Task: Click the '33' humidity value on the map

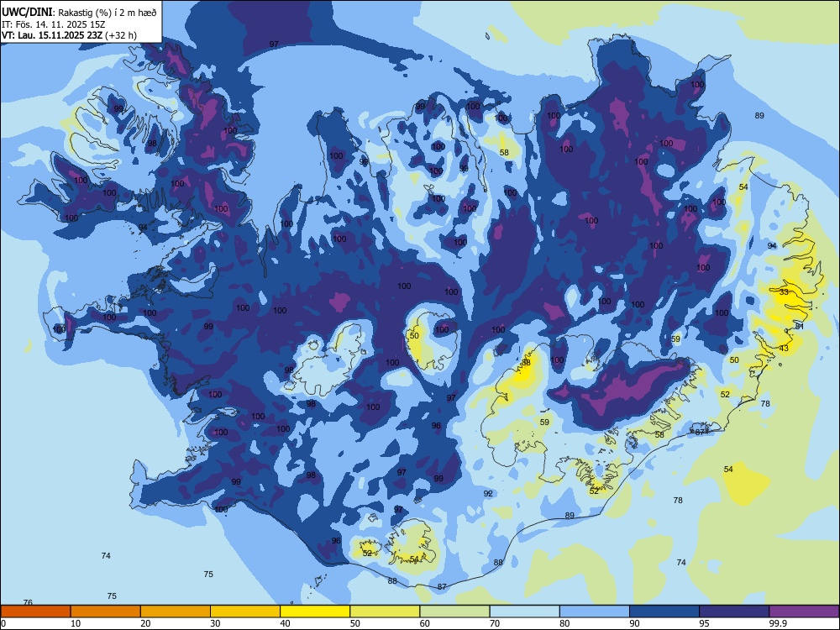Action: pos(784,292)
